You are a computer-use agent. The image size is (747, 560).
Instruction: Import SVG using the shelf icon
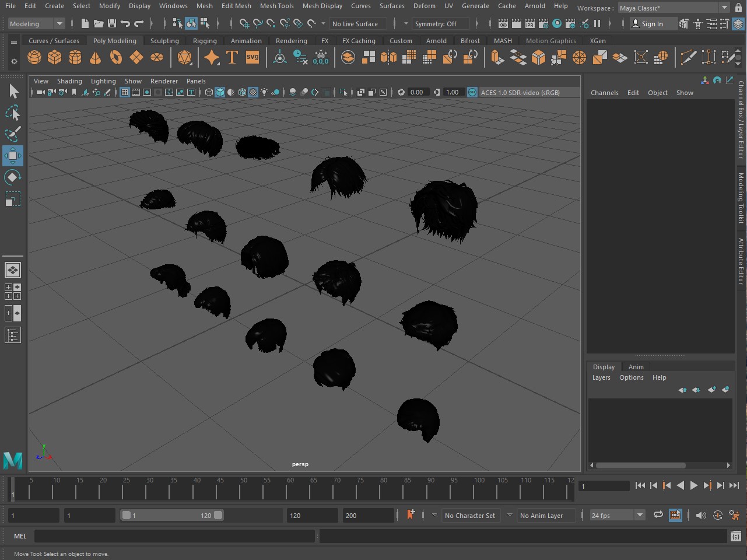pos(252,57)
